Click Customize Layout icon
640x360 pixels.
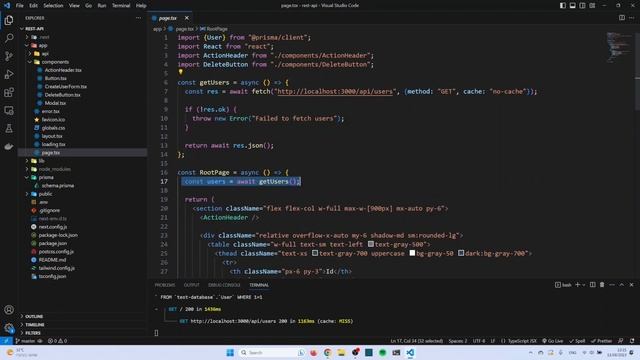click(592, 5)
